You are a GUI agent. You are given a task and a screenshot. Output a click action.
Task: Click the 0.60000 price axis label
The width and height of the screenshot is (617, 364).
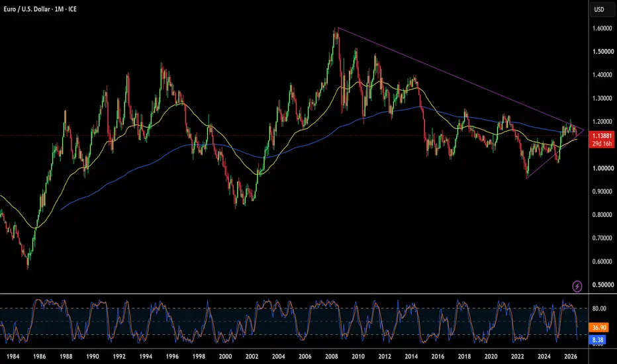coord(602,261)
